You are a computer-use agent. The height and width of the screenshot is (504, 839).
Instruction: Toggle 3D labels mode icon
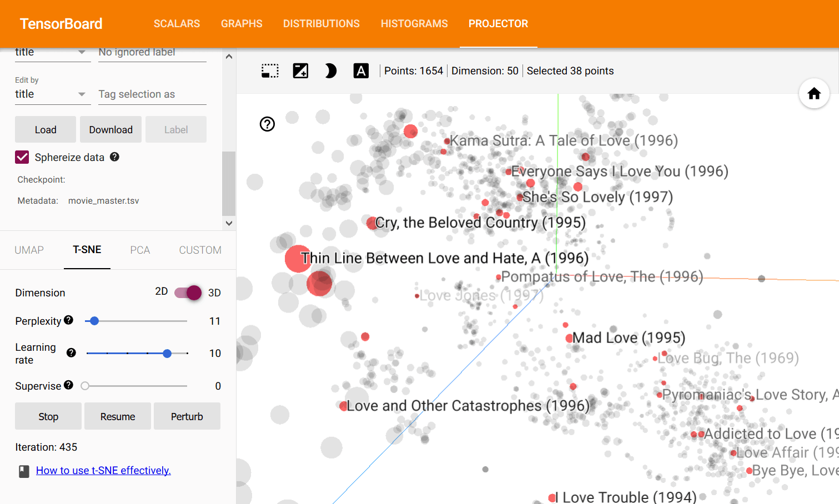(361, 71)
